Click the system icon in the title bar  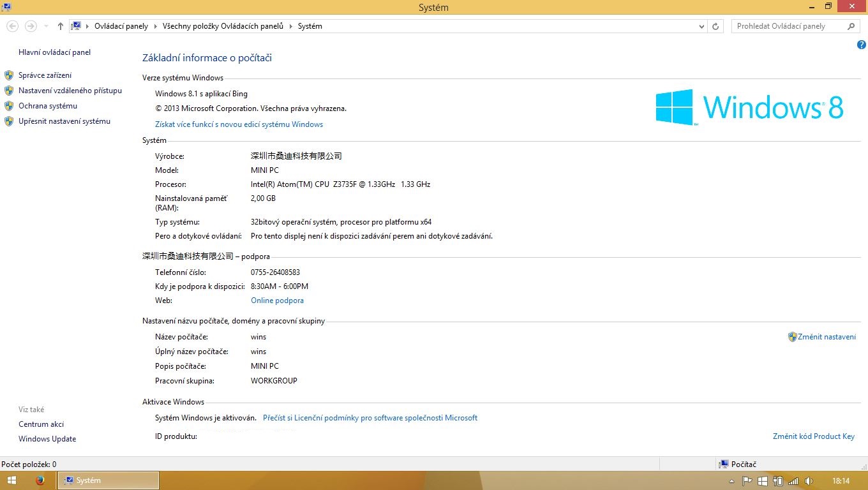6,7
